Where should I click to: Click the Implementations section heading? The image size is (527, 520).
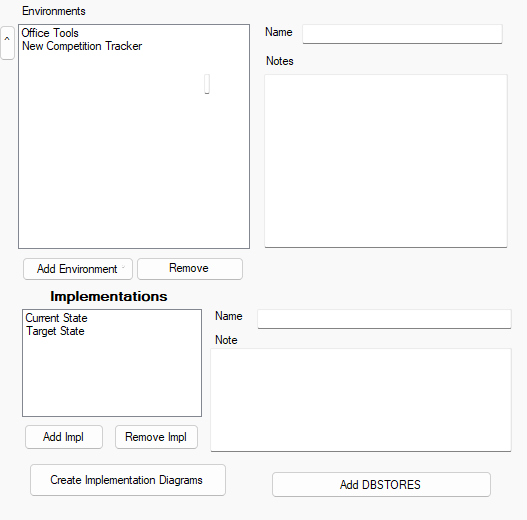(x=109, y=296)
